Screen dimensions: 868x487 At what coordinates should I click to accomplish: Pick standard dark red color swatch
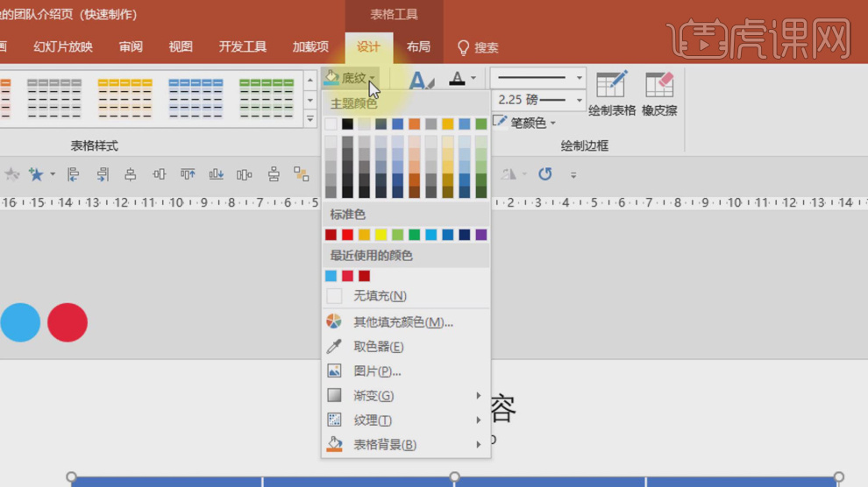pos(331,235)
